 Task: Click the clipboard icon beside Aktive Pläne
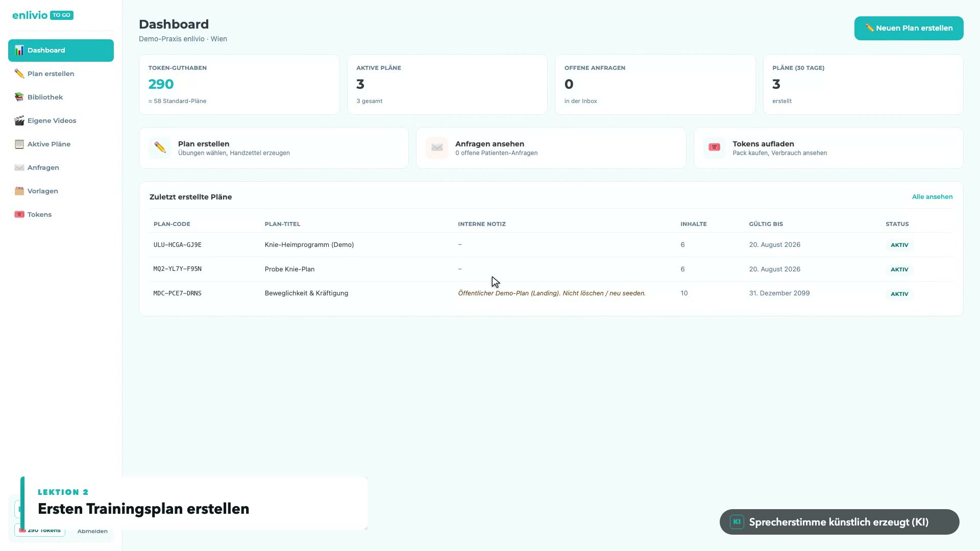pos(19,144)
